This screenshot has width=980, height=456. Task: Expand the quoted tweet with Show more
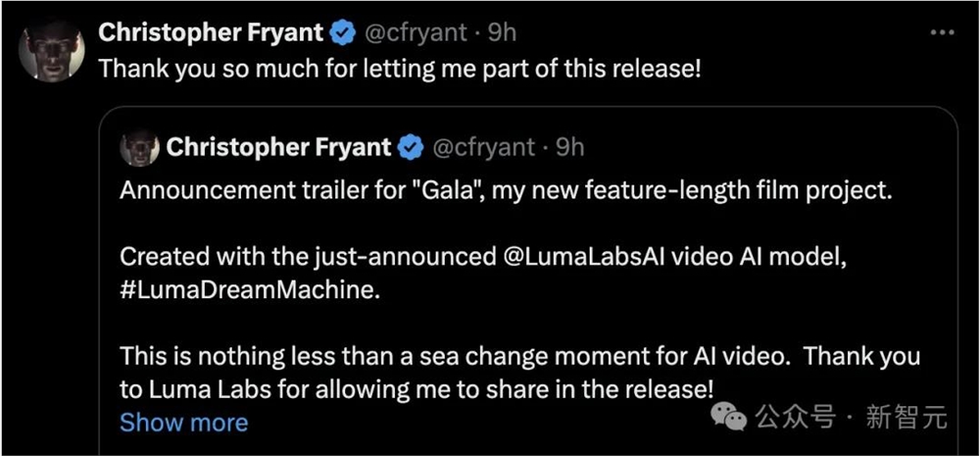pyautogui.click(x=183, y=423)
